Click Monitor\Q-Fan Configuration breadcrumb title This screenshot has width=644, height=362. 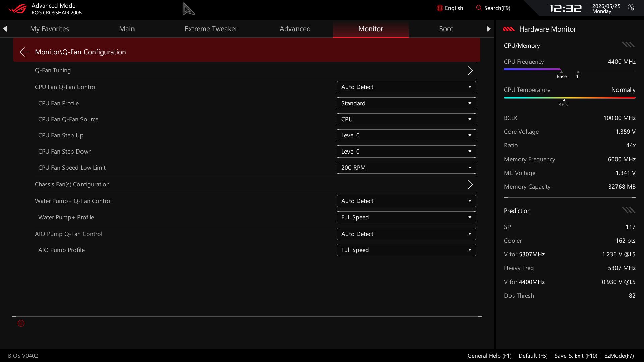(x=80, y=52)
